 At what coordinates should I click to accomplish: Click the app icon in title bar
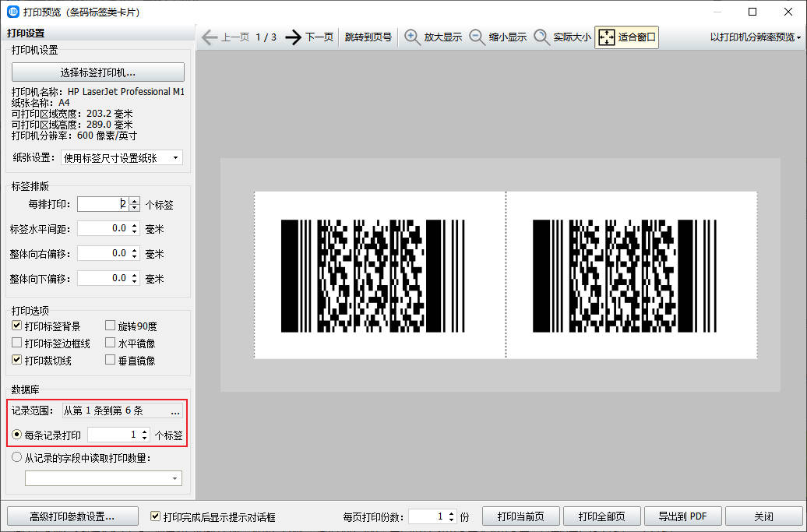[13, 12]
